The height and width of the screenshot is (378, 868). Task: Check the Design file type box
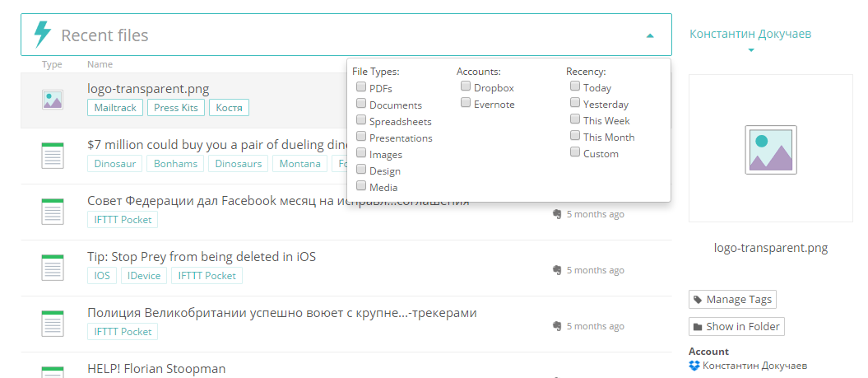tap(361, 169)
